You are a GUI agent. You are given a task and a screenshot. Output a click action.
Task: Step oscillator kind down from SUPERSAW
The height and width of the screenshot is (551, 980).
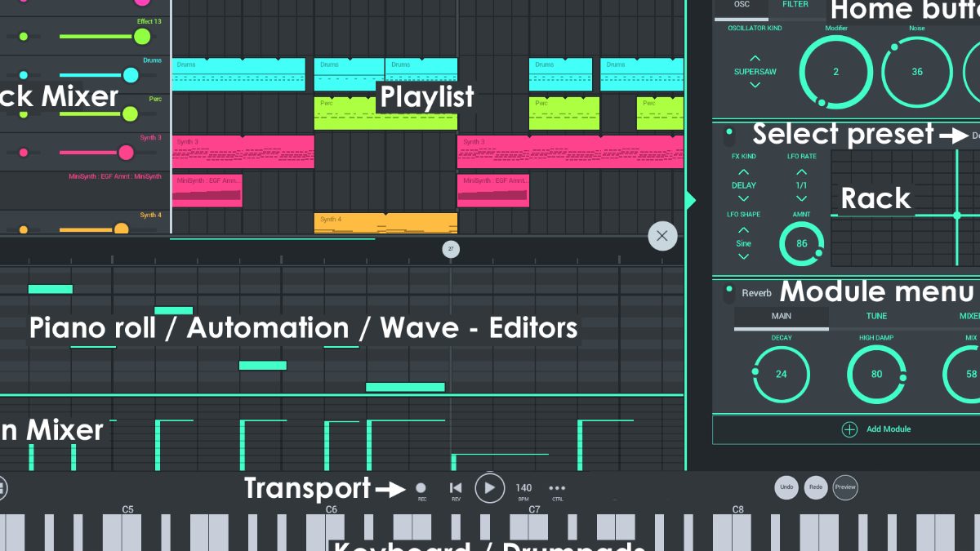pos(755,85)
